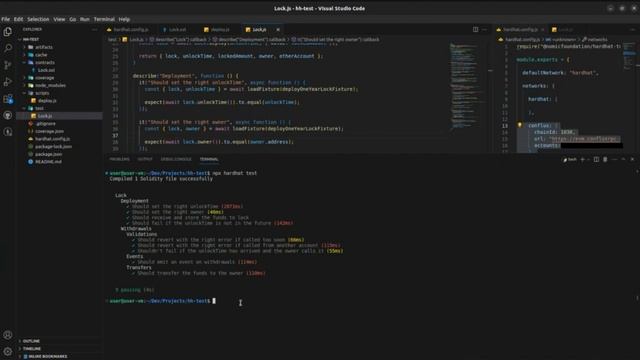Open README.md in the Explorer
Viewport: 640px width, 360px height.
pyautogui.click(x=48, y=162)
